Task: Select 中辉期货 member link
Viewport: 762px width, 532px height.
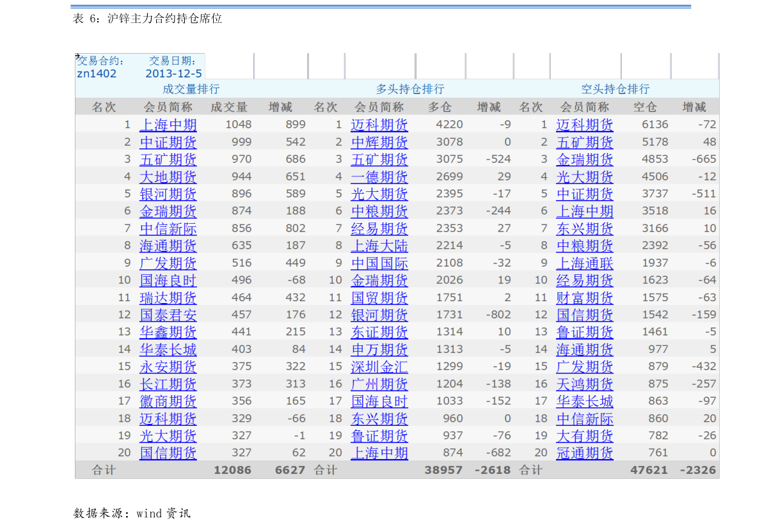Action: [379, 143]
